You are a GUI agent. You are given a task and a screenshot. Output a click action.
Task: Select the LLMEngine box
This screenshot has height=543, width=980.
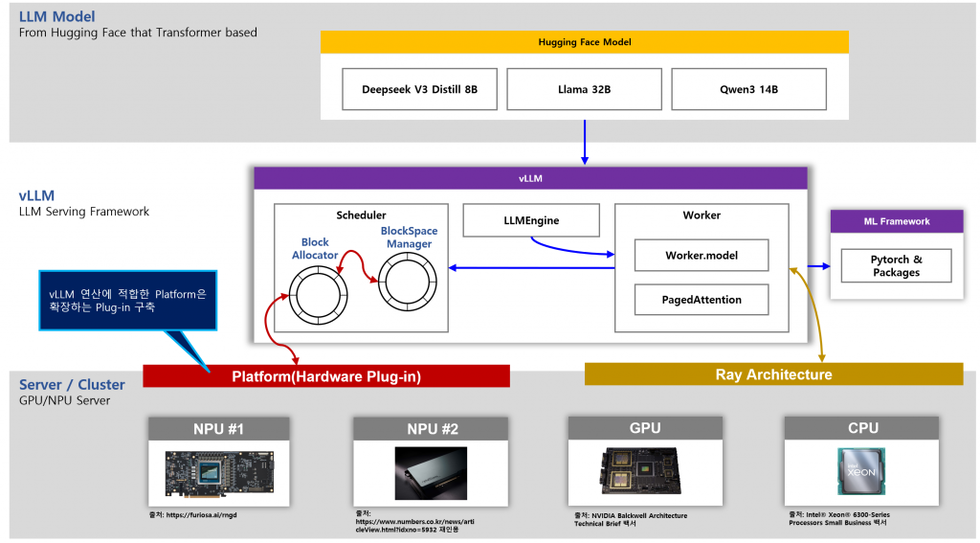pos(531,220)
